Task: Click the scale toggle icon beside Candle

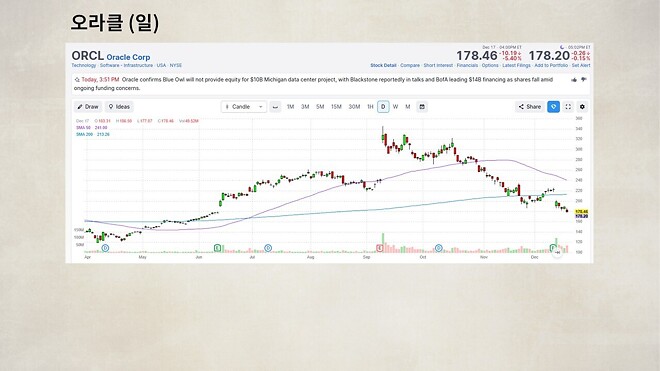Action: click(x=275, y=107)
